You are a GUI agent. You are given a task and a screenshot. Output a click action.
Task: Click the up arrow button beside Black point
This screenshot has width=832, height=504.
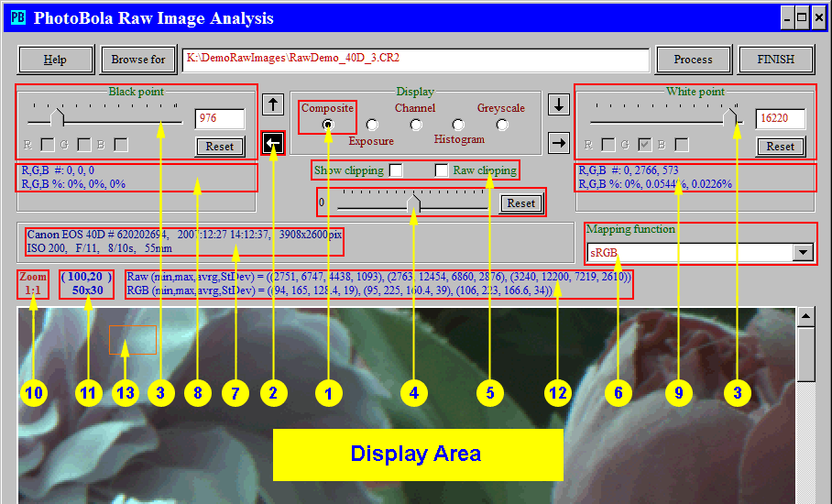[272, 104]
